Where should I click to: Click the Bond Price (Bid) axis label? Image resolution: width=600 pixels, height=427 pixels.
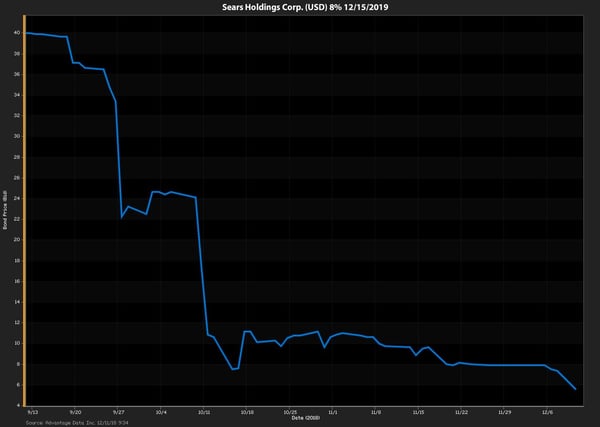(5, 210)
